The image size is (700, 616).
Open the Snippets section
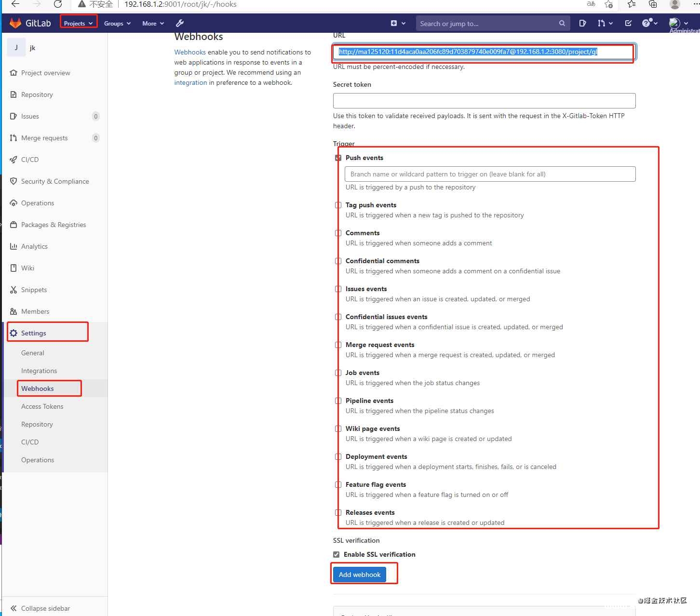tap(34, 290)
